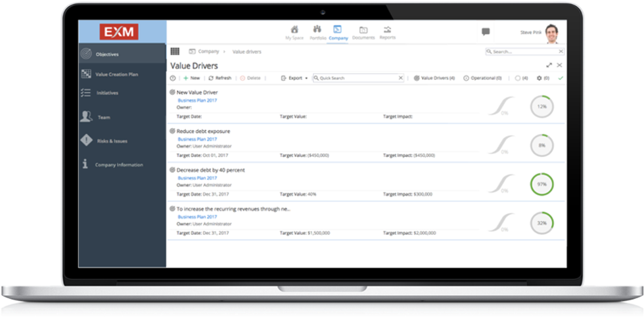Open the chat messages icon
This screenshot has height=317, width=644.
click(486, 32)
